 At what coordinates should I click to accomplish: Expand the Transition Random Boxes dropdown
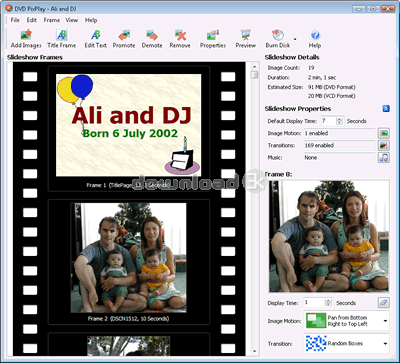[x=385, y=343]
